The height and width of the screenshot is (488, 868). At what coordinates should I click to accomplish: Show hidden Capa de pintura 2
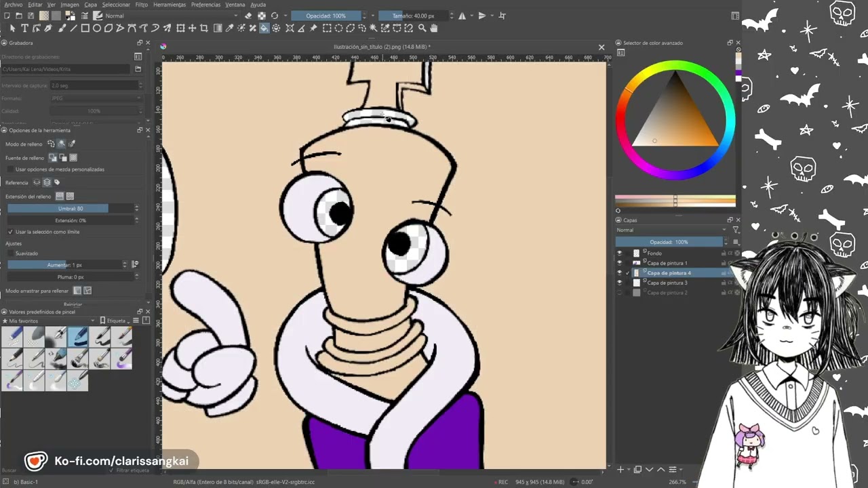[619, 293]
